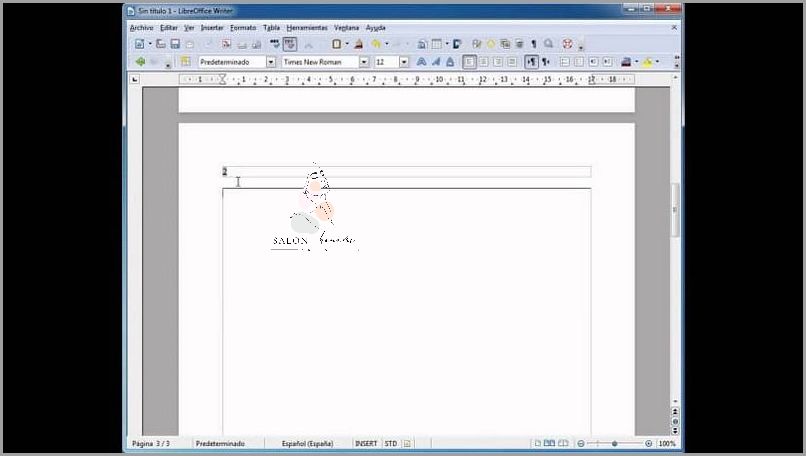This screenshot has width=806, height=456.
Task: Toggle formatting marks (pilcrow) in toolbar
Action: coord(533,44)
